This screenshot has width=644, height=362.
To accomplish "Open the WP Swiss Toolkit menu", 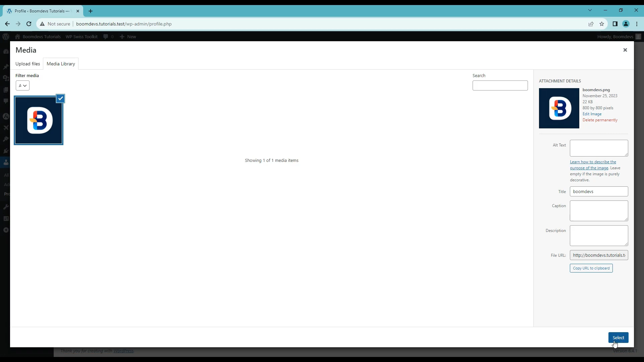I will (82, 37).
